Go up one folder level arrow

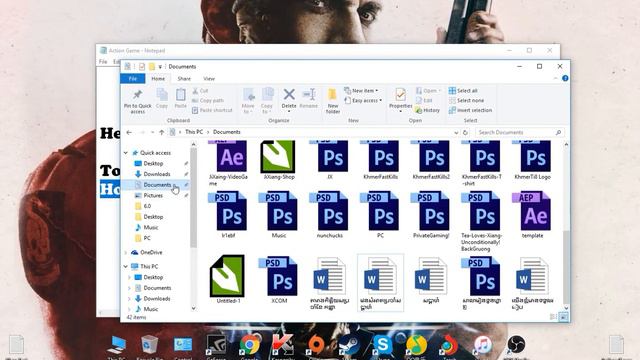coord(162,132)
